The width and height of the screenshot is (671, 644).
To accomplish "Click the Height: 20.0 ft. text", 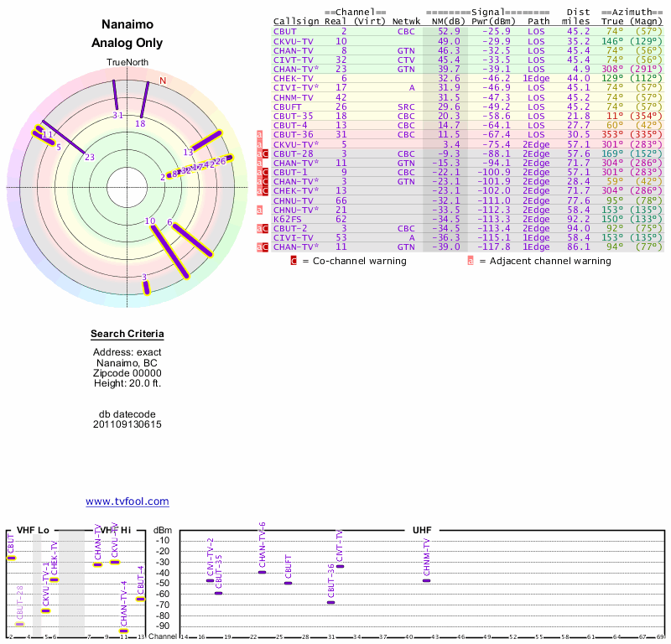I will [x=127, y=383].
